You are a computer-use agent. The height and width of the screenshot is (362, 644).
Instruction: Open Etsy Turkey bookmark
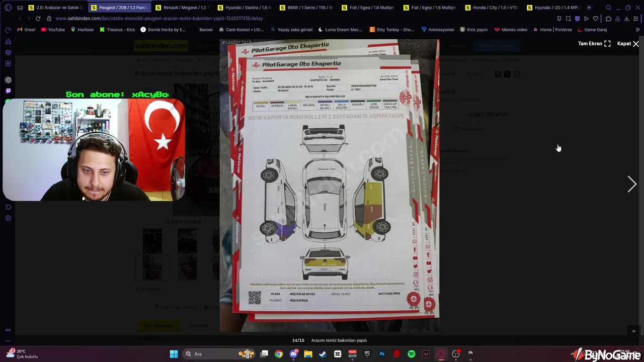click(392, 30)
